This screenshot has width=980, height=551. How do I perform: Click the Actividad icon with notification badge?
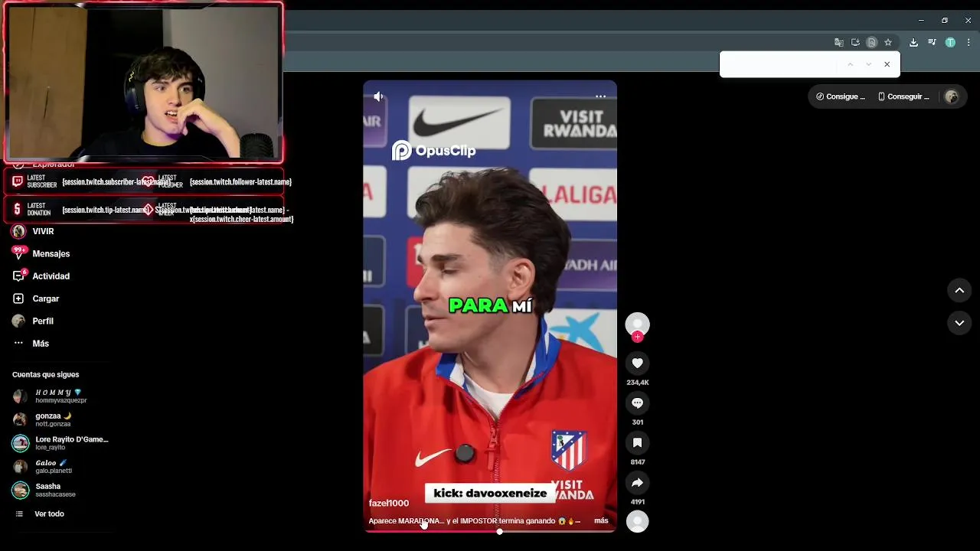(x=19, y=275)
